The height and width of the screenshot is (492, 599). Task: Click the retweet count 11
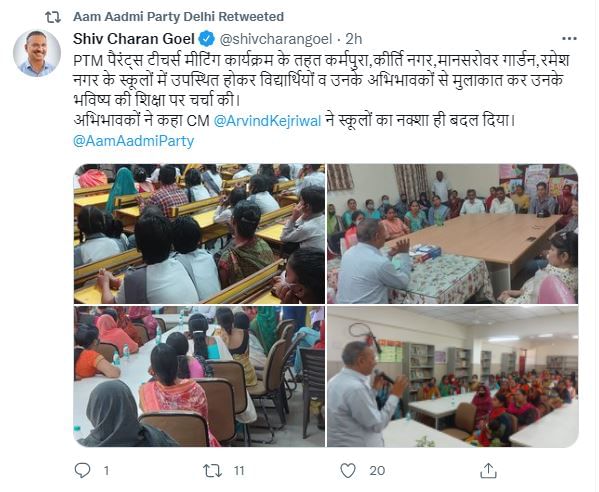pyautogui.click(x=239, y=471)
